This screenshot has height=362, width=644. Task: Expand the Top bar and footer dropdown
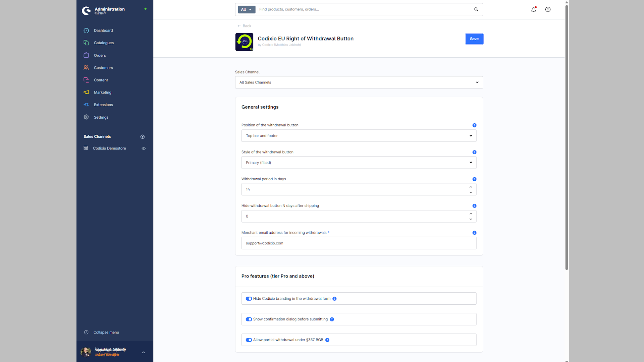tap(359, 136)
